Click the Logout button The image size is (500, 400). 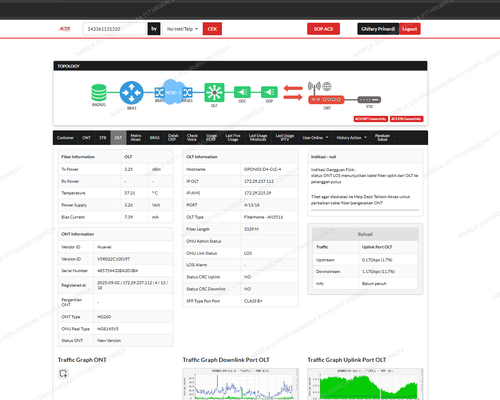(x=410, y=29)
